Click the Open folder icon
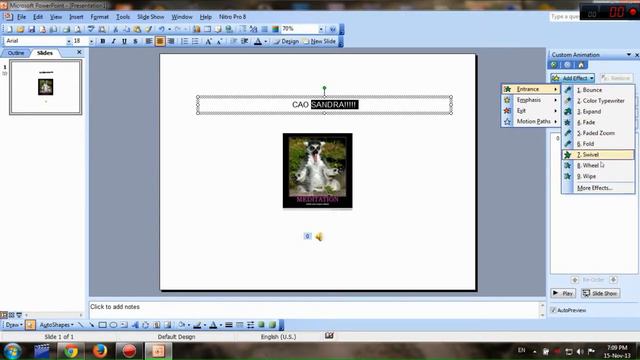Screen dimensions: 640x360 20,29
